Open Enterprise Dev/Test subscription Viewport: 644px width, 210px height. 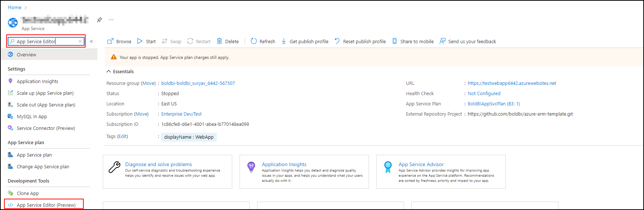click(181, 114)
